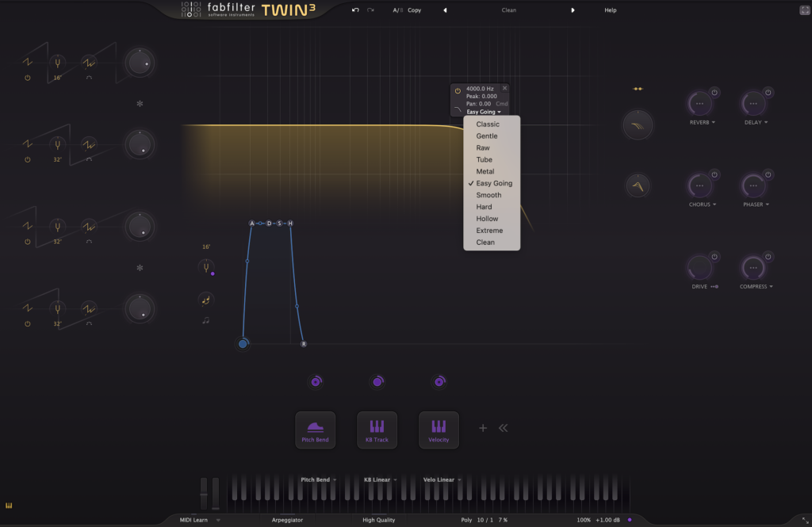Go to the previous preset arrow
The height and width of the screenshot is (527, 812).
(x=444, y=10)
